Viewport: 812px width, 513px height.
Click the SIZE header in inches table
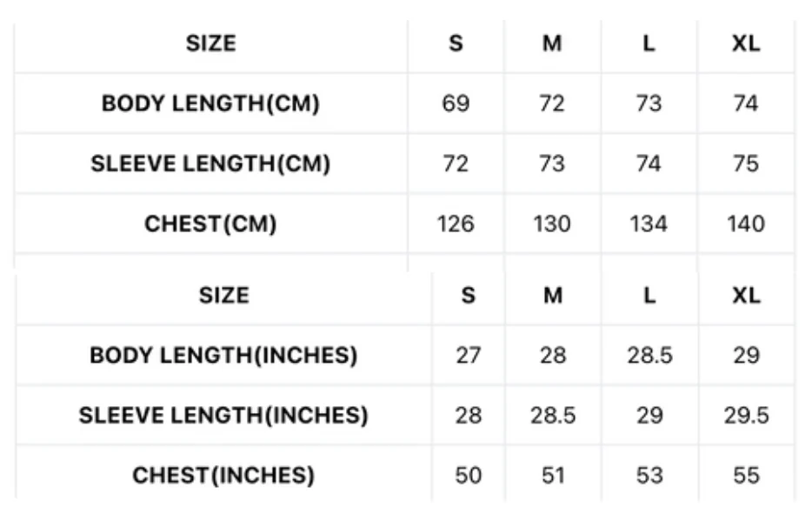coord(223,296)
